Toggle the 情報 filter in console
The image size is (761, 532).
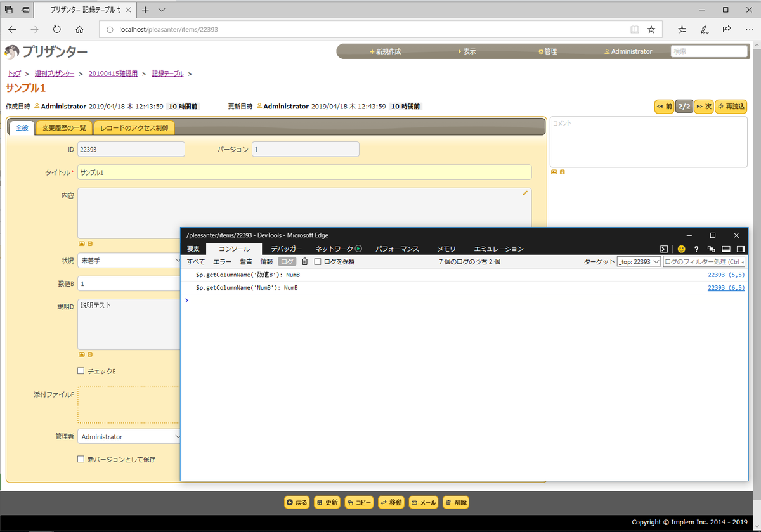click(x=267, y=261)
